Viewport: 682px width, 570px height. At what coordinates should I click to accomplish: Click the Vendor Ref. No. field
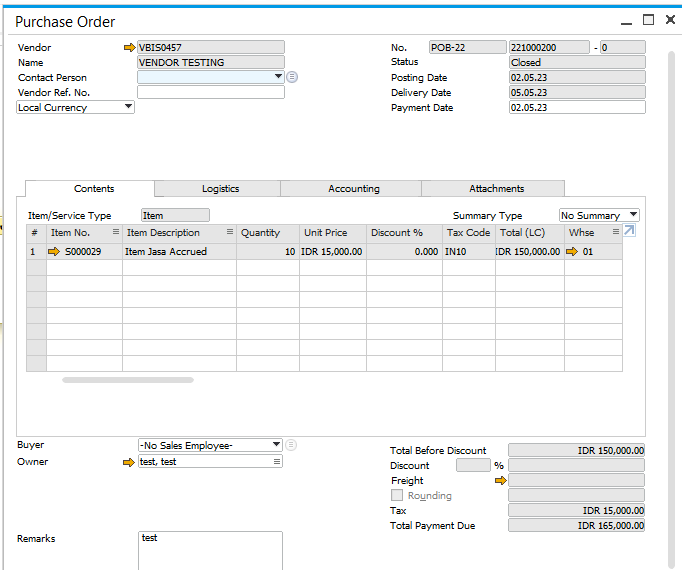[211, 92]
